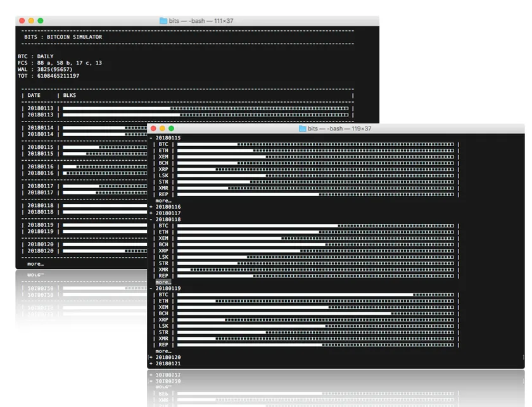Click the WAL : 3825(95657) line
The width and height of the screenshot is (532, 407).
(x=45, y=69)
